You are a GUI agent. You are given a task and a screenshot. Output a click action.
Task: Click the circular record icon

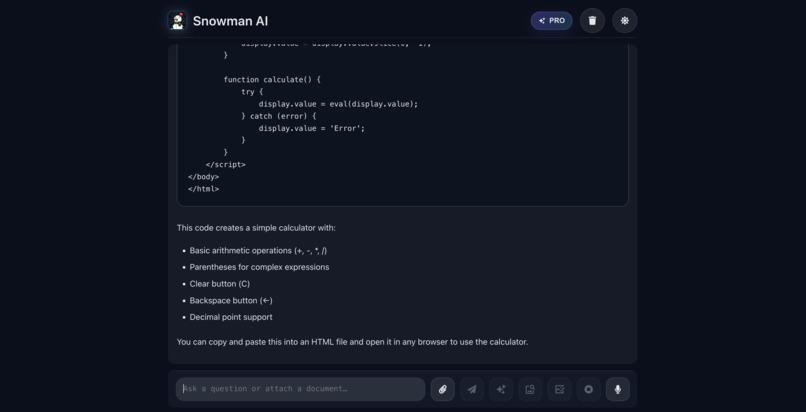point(589,389)
